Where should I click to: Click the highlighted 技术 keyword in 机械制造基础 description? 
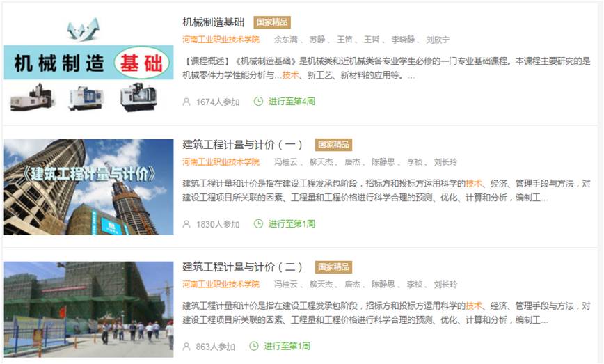point(290,75)
